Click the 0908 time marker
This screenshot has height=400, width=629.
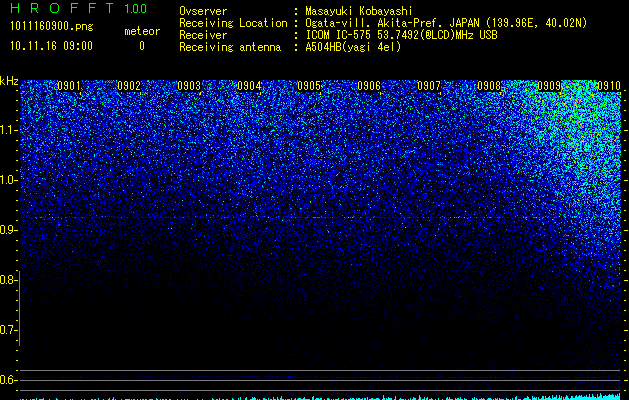tap(489, 86)
